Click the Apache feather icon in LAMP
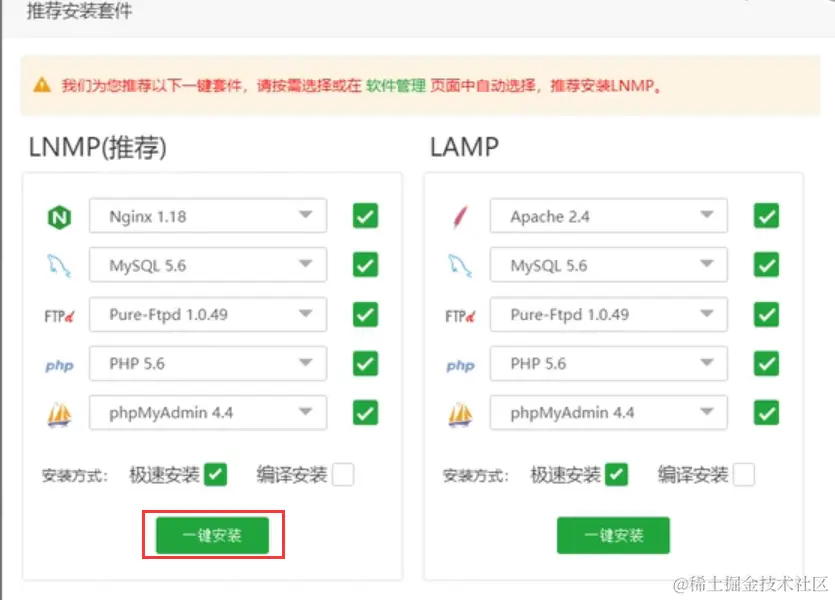This screenshot has width=835, height=600. pyautogui.click(x=460, y=217)
